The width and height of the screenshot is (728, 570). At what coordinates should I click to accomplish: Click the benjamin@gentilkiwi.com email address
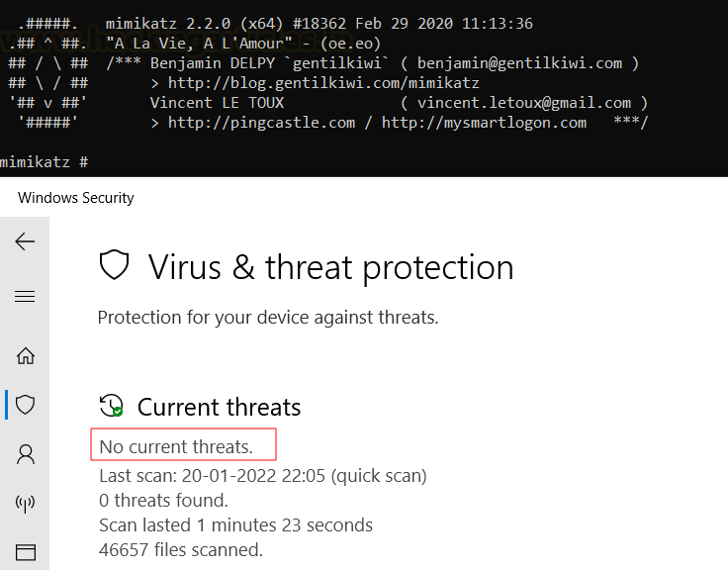click(x=519, y=63)
